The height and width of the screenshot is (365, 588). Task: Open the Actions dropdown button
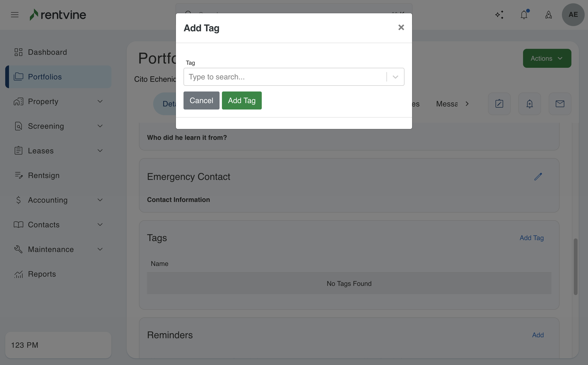pyautogui.click(x=547, y=58)
